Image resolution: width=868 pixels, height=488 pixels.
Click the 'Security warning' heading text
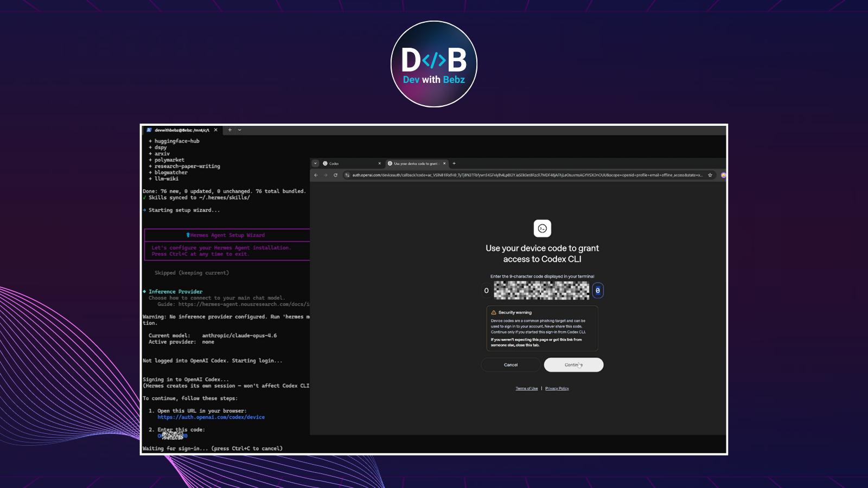(515, 313)
